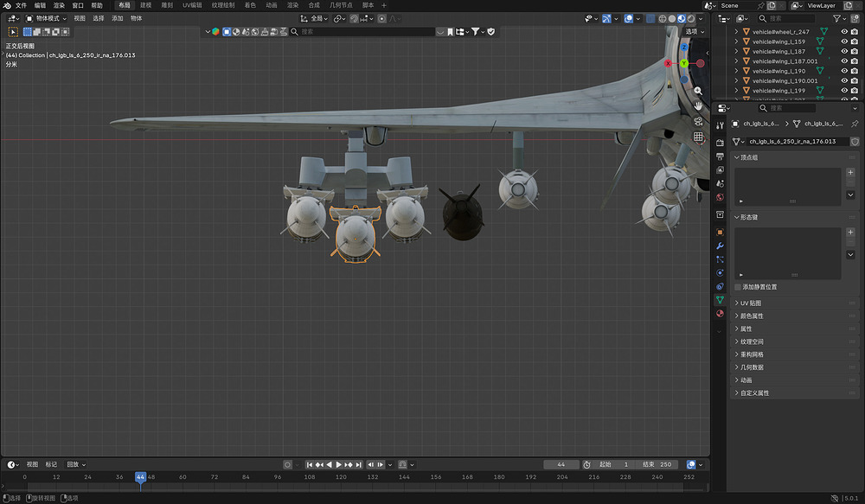Open the 渲染 menu in the menu bar

tap(60, 5)
